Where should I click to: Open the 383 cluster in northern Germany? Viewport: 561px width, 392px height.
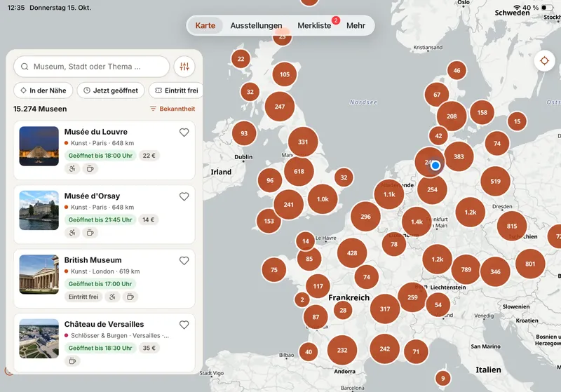coord(459,156)
